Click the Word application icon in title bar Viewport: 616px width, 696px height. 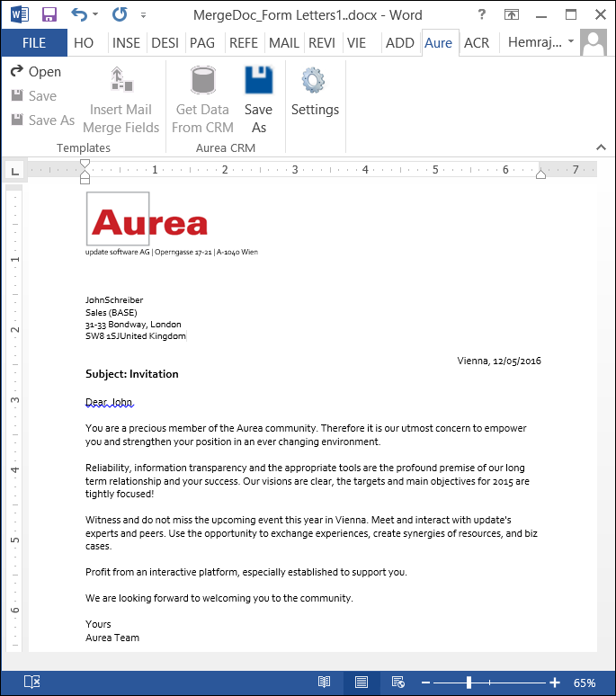20,14
